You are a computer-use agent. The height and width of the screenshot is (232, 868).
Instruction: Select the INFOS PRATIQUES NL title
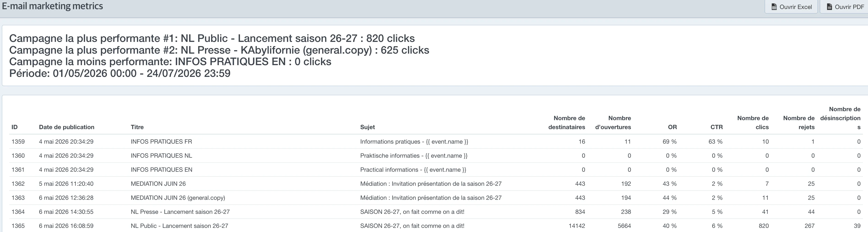click(x=162, y=156)
